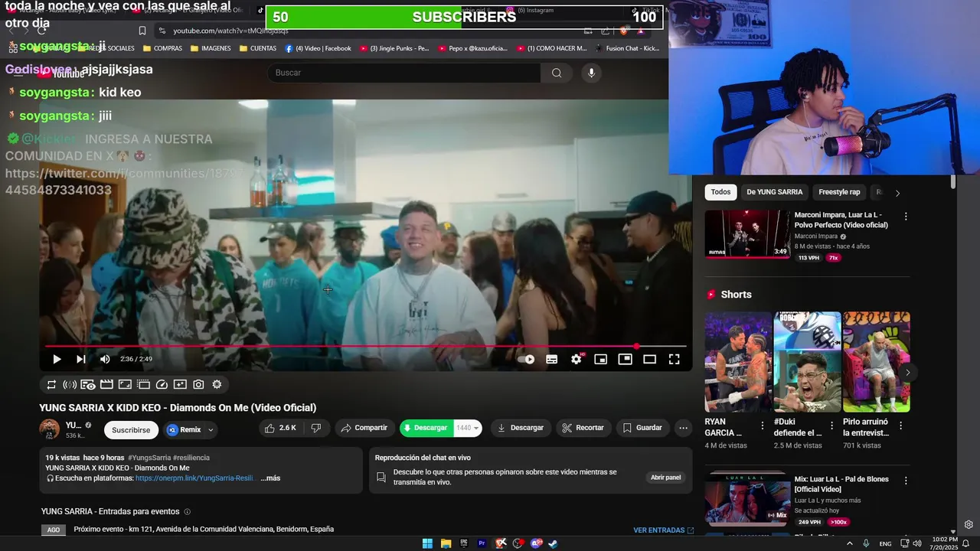Click the green Descargar button

click(426, 428)
